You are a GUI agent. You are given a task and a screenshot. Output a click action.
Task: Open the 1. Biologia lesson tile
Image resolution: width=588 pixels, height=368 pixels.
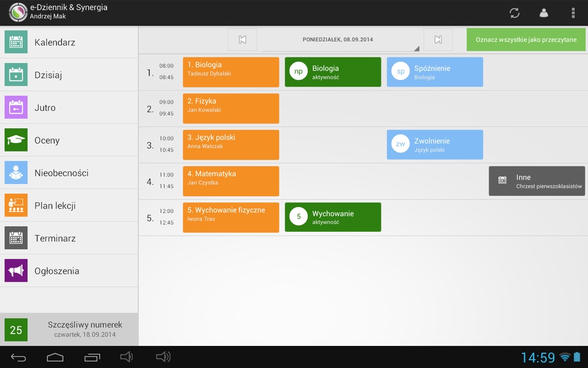[x=231, y=72]
